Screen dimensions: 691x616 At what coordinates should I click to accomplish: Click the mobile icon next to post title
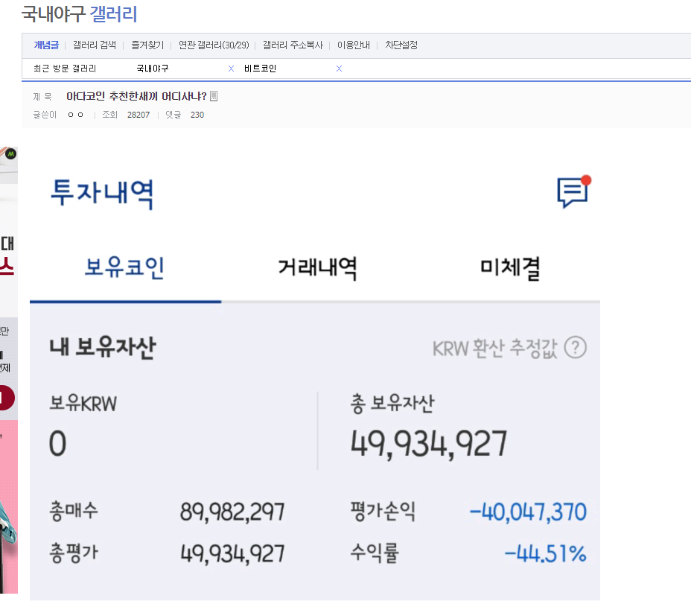tap(214, 96)
